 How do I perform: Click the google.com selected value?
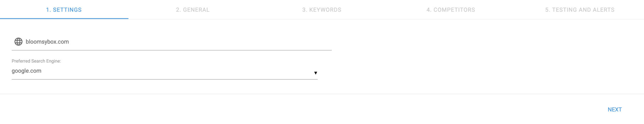(26, 71)
